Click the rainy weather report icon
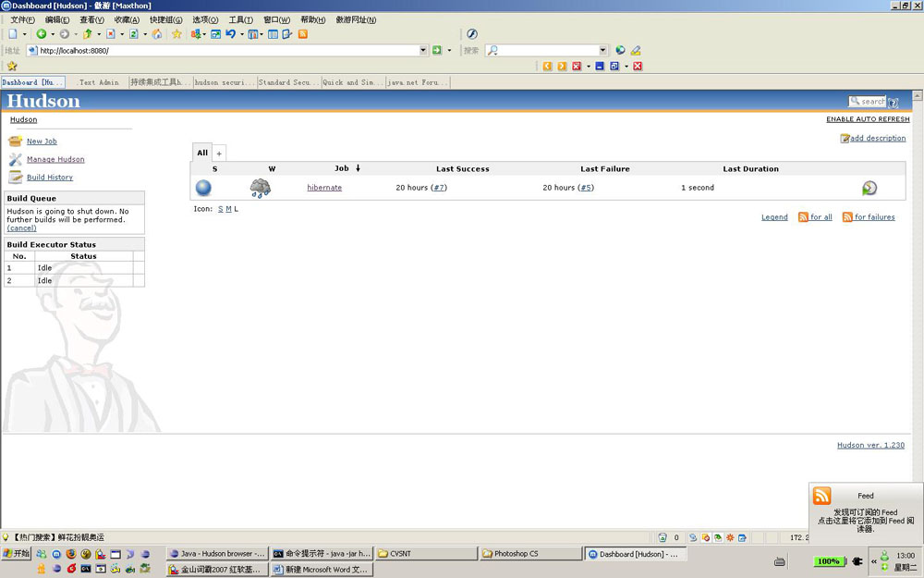This screenshot has height=578, width=924. click(260, 188)
